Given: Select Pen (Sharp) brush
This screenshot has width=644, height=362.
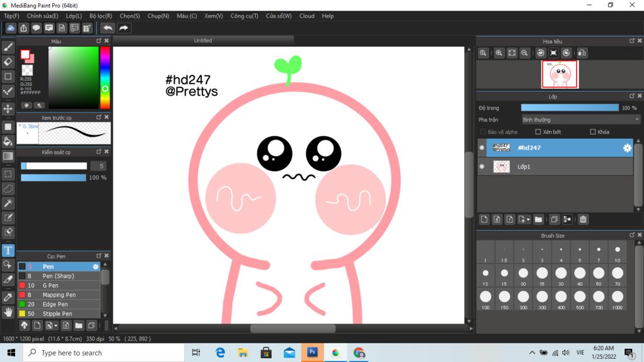Looking at the screenshot, I should pyautogui.click(x=59, y=277).
